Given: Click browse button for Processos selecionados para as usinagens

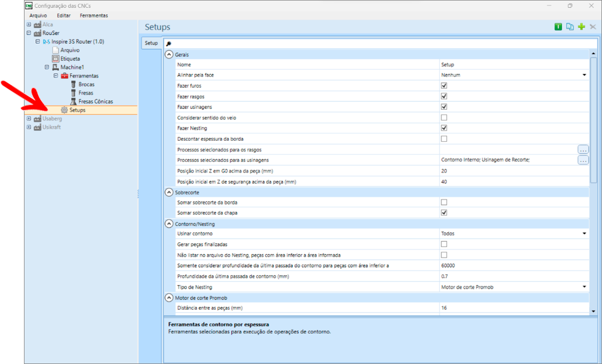Looking at the screenshot, I should [583, 160].
